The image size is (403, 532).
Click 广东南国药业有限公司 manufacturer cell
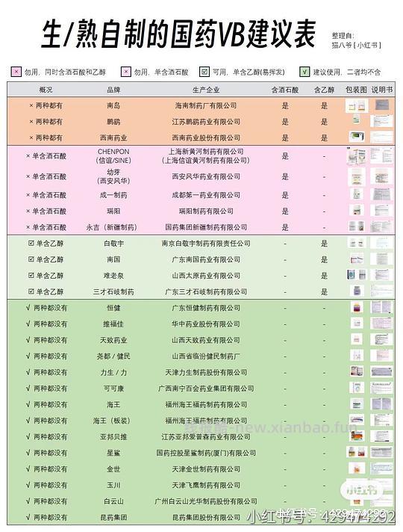click(x=206, y=259)
